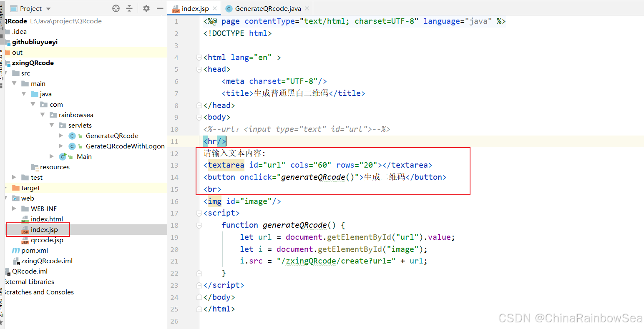Screen dimensions: 644x329
Task: Switch to the GenerateQRcode.java editor tab
Action: [x=267, y=8]
